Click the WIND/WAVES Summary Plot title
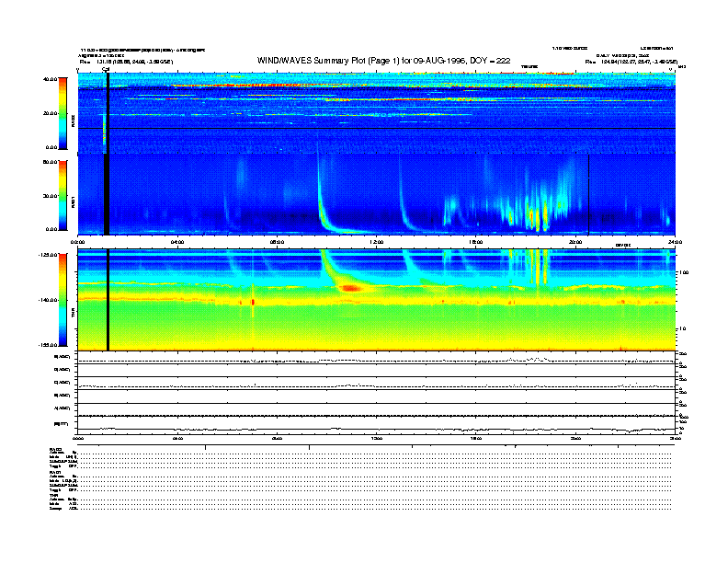The width and height of the screenshot is (728, 563). [x=383, y=61]
